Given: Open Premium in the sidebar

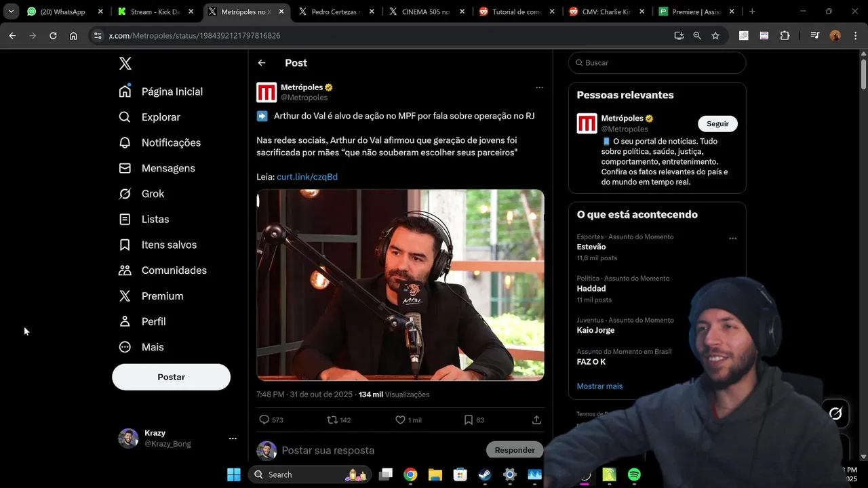Looking at the screenshot, I should click(x=151, y=296).
